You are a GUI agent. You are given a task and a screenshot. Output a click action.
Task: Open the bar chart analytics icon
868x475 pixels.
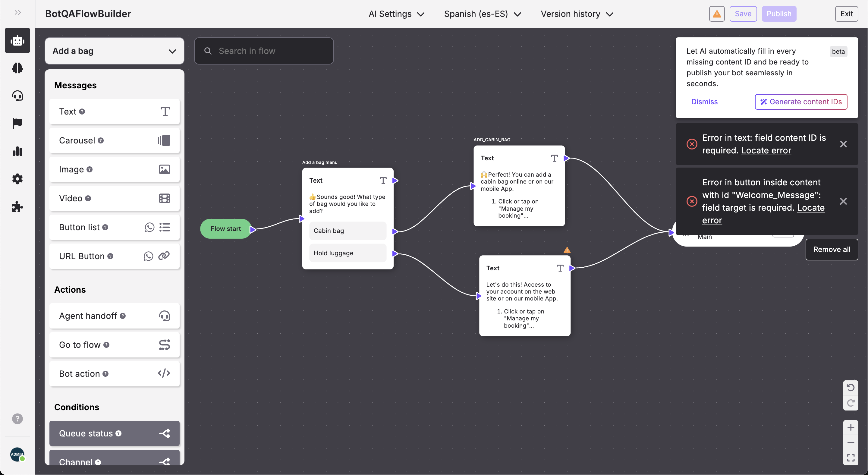pos(17,151)
